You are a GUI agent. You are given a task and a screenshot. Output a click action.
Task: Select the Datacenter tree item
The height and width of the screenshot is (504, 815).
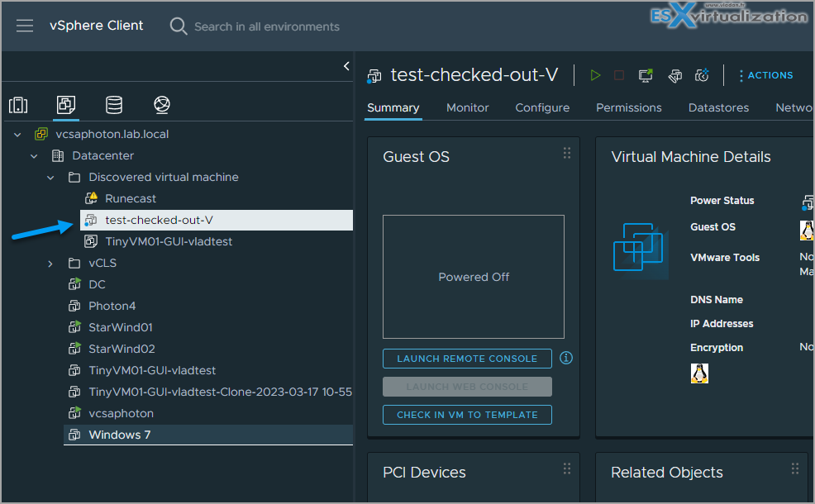[103, 155]
